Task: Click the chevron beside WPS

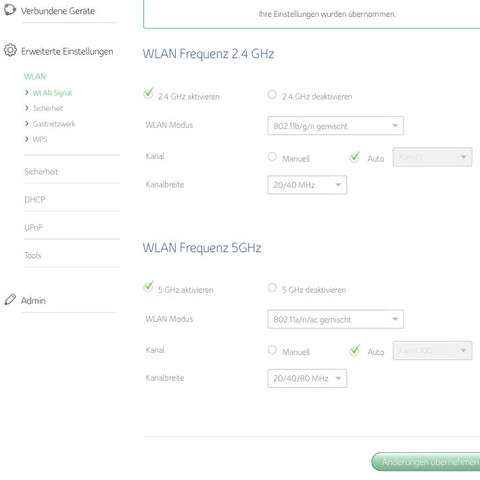Action: coord(27,139)
